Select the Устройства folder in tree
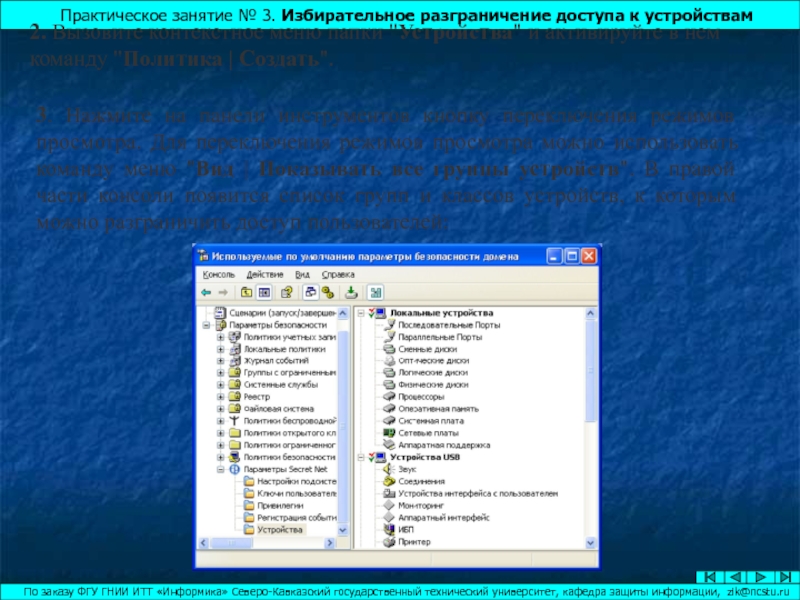Image resolution: width=800 pixels, height=600 pixels. click(x=279, y=529)
